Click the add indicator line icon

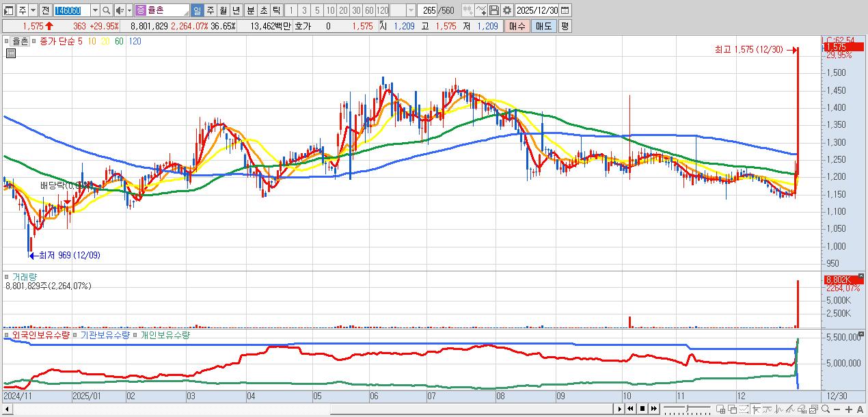[x=481, y=10]
